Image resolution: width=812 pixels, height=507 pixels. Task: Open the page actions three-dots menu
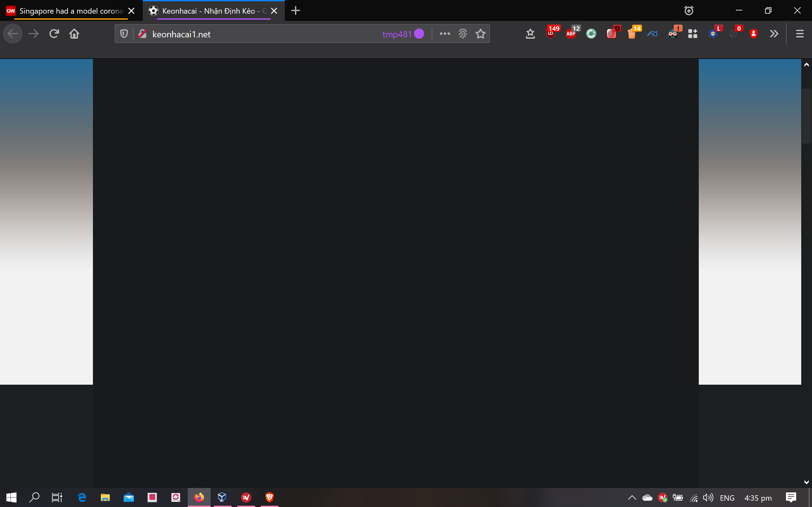[445, 34]
